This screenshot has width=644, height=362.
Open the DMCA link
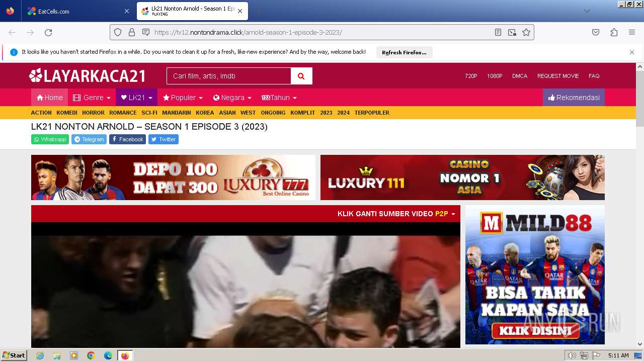pos(520,76)
